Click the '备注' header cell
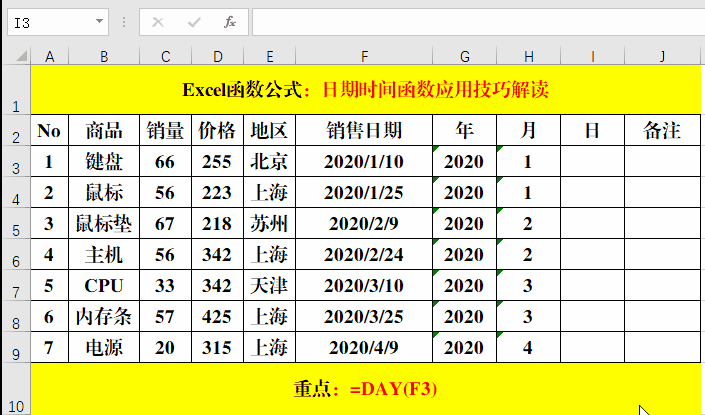Viewport: 705px width, 415px height. pyautogui.click(x=662, y=130)
